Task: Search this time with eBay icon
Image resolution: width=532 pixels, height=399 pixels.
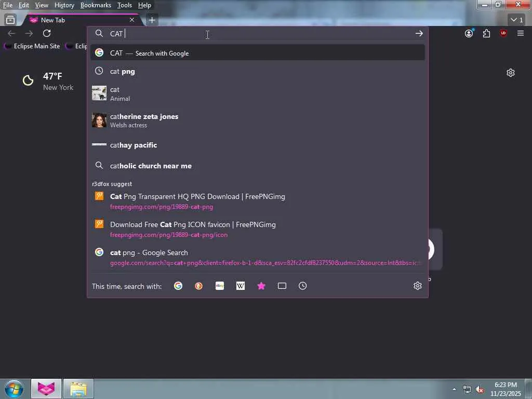Action: 220,286
